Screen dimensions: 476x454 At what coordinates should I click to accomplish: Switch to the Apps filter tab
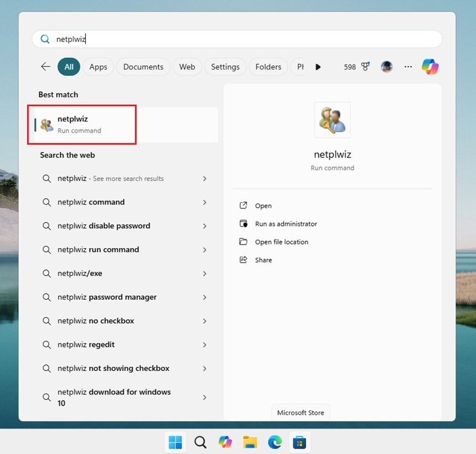pos(98,67)
